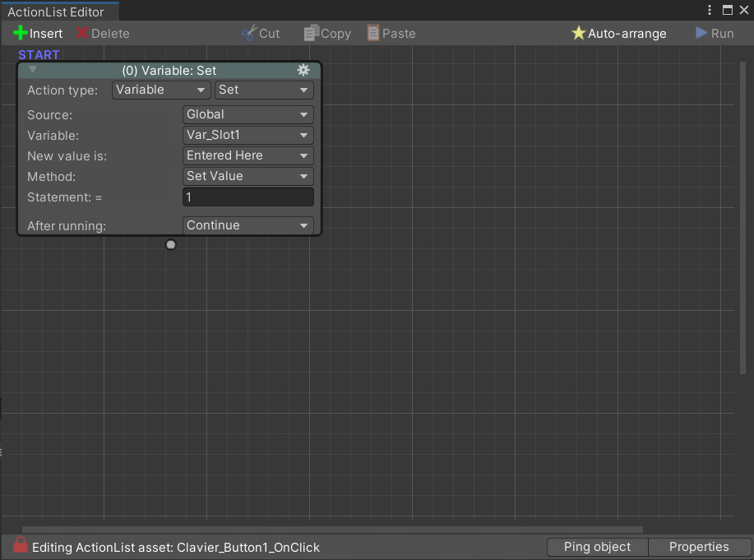Viewport: 754px width, 560px height.
Task: Click the vertical scrollbar on right
Action: point(742,217)
